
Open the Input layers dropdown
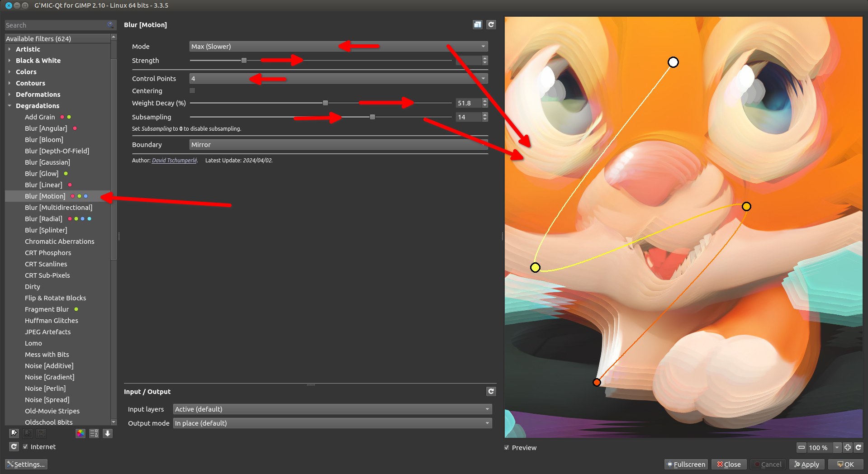coord(332,409)
